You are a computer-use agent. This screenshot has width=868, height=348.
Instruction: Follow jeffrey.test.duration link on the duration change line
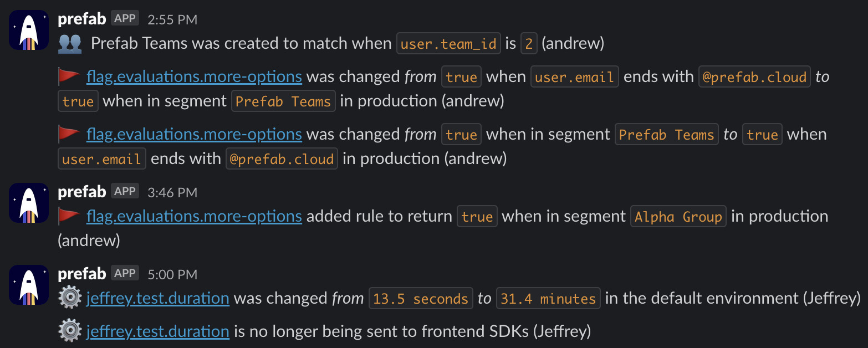158,299
